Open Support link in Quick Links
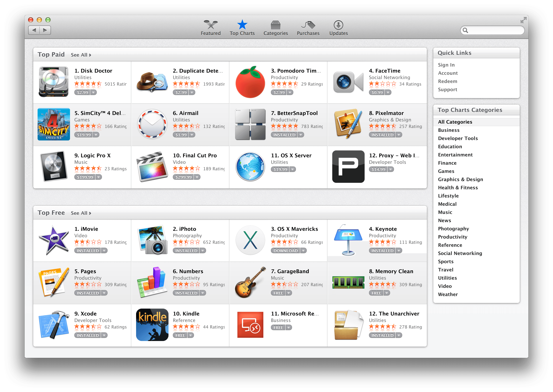 click(448, 89)
